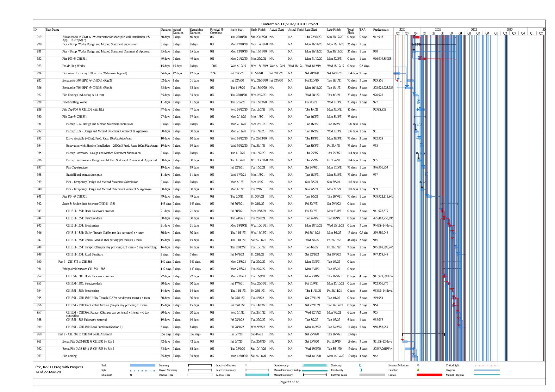Viewport: 555px width, 392px height.
Task: Select task row Pre-drilling Works
Action: pos(73,66)
